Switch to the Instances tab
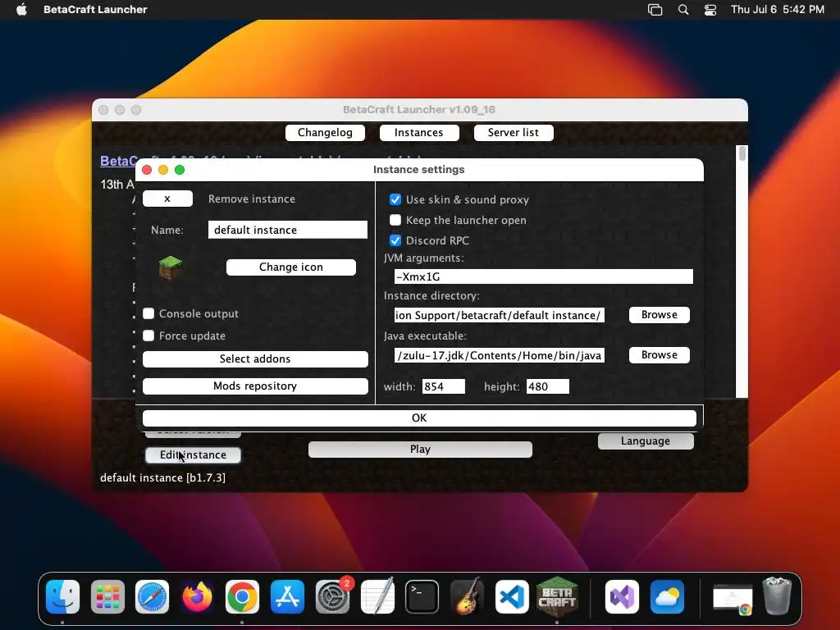 [419, 132]
